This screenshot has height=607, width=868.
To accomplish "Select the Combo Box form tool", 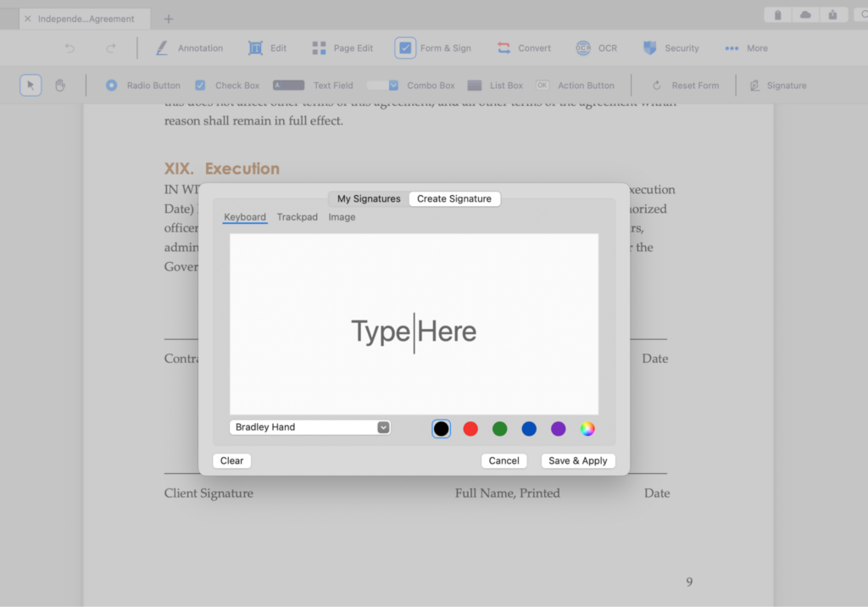I will point(382,86).
